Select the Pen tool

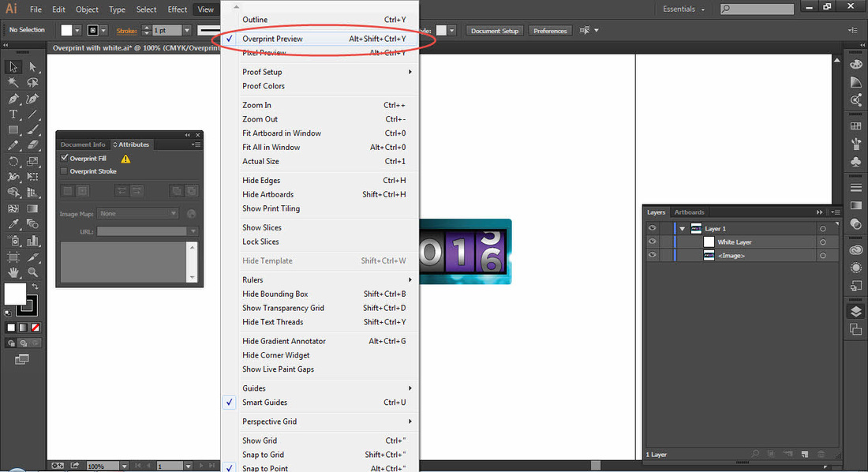13,99
